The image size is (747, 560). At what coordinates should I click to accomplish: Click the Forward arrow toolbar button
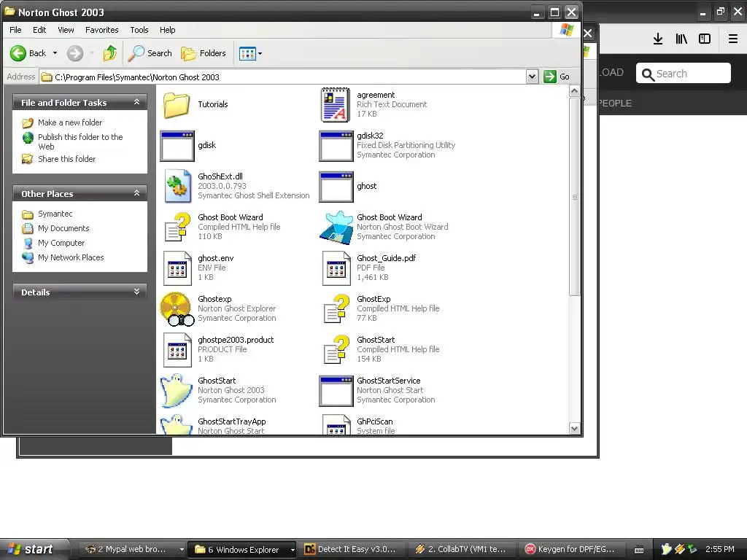[75, 53]
